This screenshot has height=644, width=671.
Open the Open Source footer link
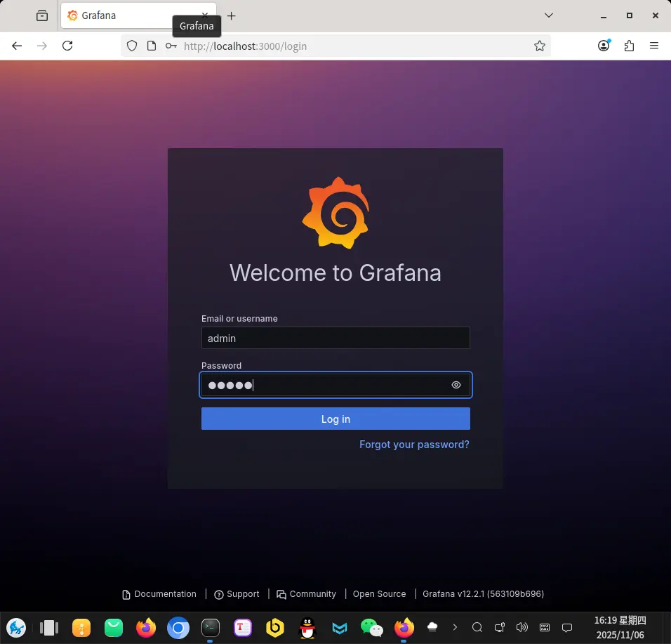coord(379,594)
